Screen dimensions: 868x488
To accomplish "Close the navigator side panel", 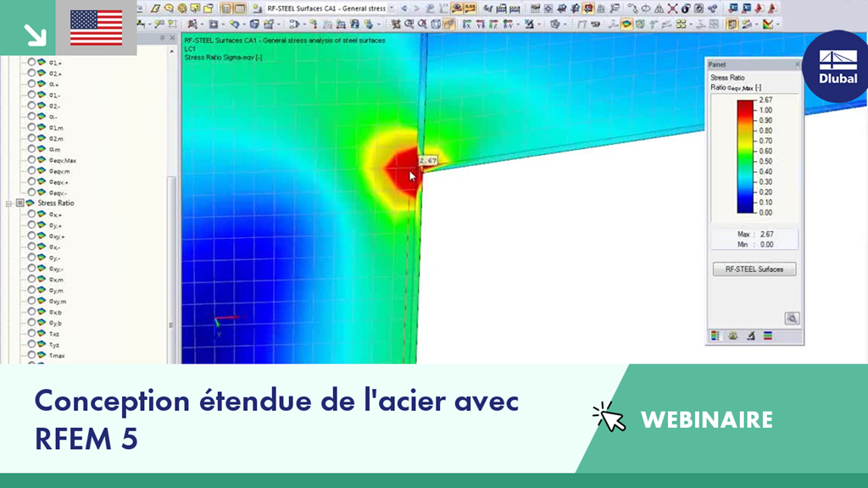I will point(172,37).
